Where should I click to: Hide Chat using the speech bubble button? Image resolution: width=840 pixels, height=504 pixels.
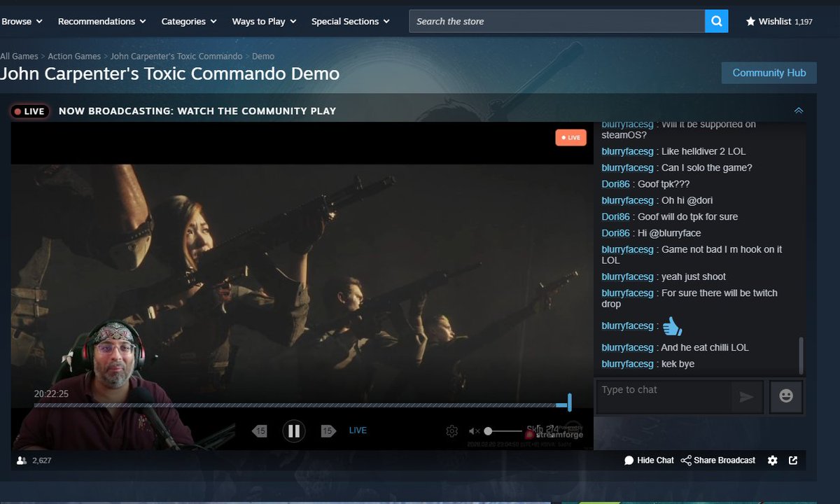pyautogui.click(x=649, y=461)
